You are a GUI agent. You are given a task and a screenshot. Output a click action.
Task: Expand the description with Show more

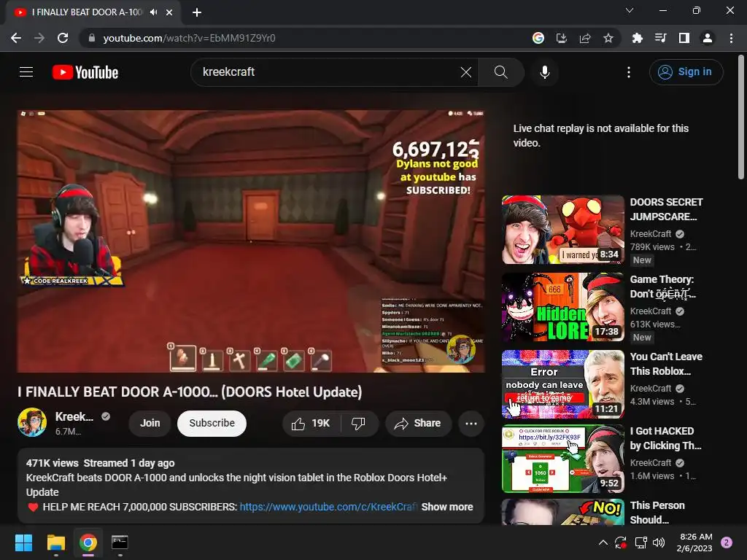click(x=447, y=507)
